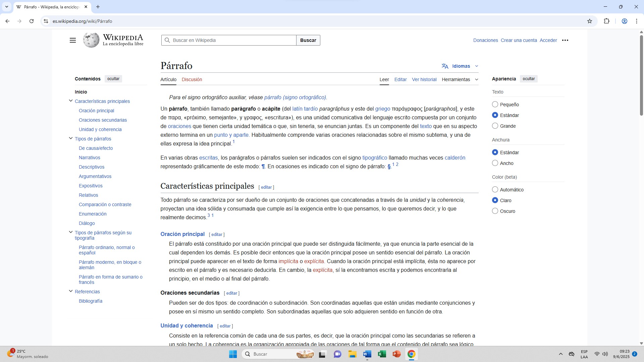This screenshot has width=644, height=362.
Task: Open the Wikipedia main menu hamburger icon
Action: (x=72, y=40)
